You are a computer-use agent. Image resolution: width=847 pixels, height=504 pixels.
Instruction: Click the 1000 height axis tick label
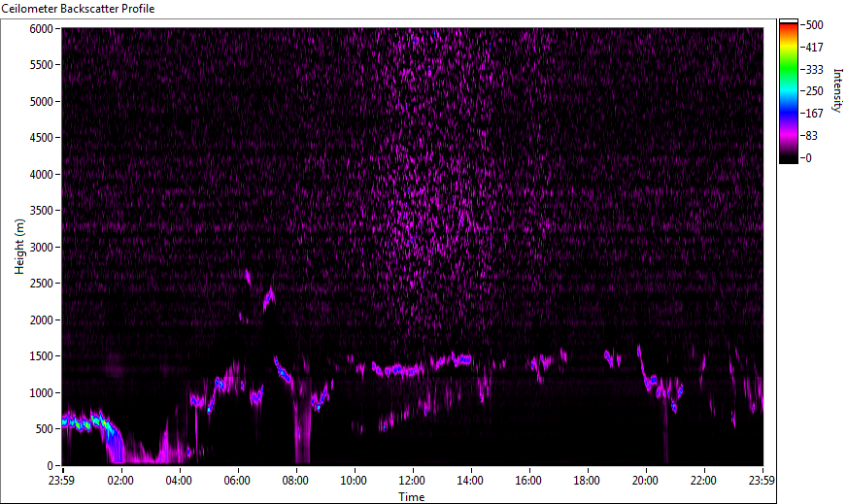pyautogui.click(x=41, y=393)
